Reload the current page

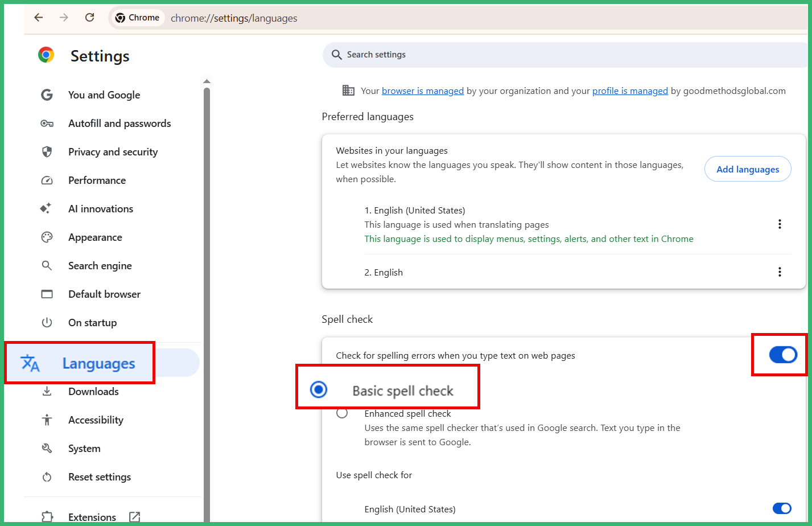click(x=89, y=18)
